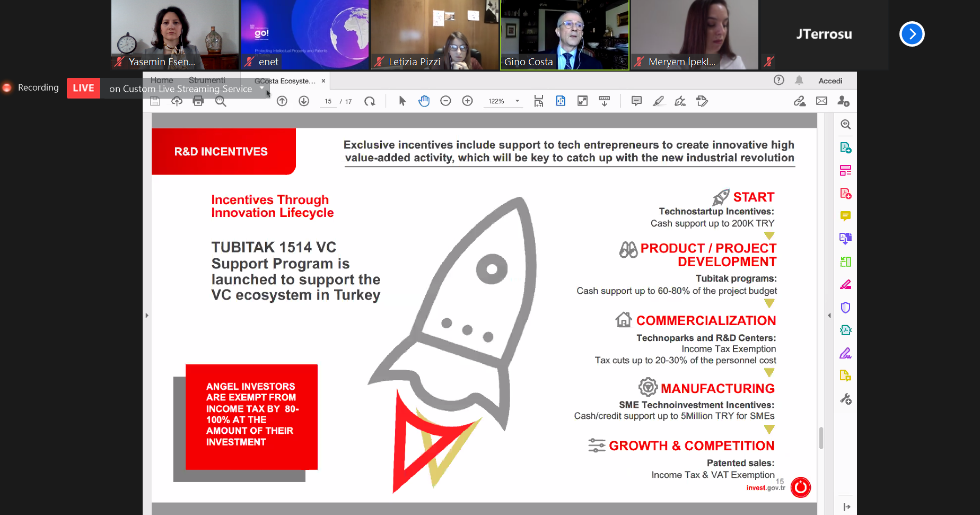Click the share link cloud icon

coord(800,101)
